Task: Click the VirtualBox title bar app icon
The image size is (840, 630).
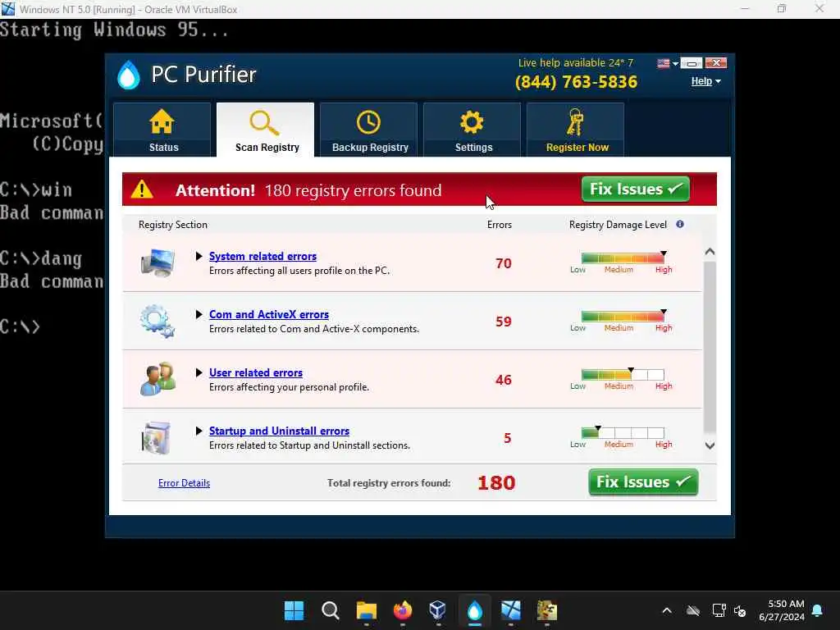Action: coord(8,9)
